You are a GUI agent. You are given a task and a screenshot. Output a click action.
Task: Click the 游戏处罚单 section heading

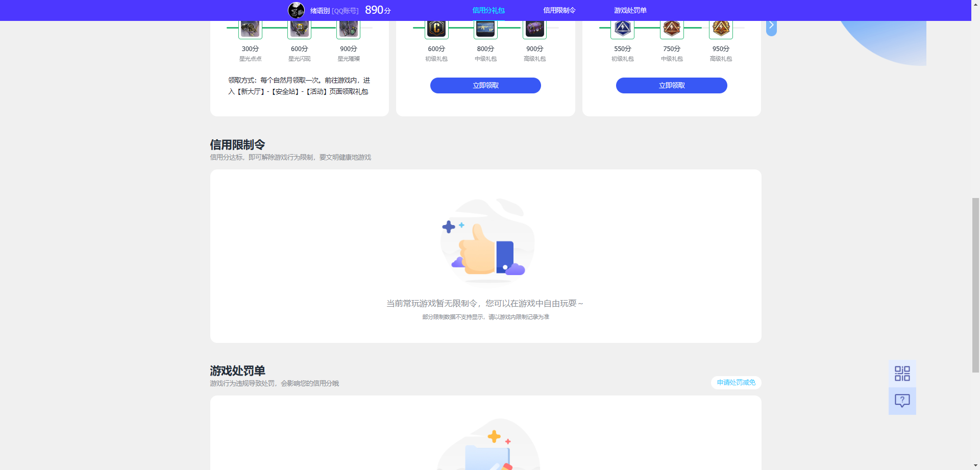237,370
